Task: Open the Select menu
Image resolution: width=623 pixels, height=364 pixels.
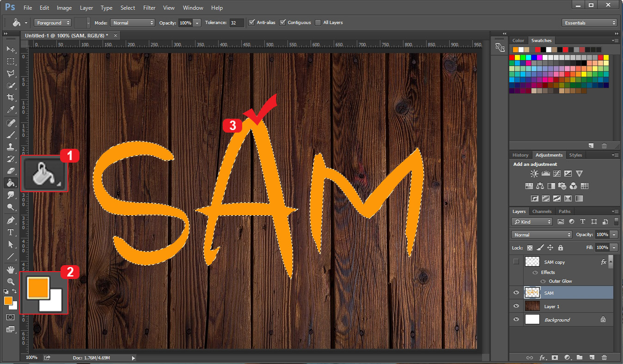Action: pos(128,8)
